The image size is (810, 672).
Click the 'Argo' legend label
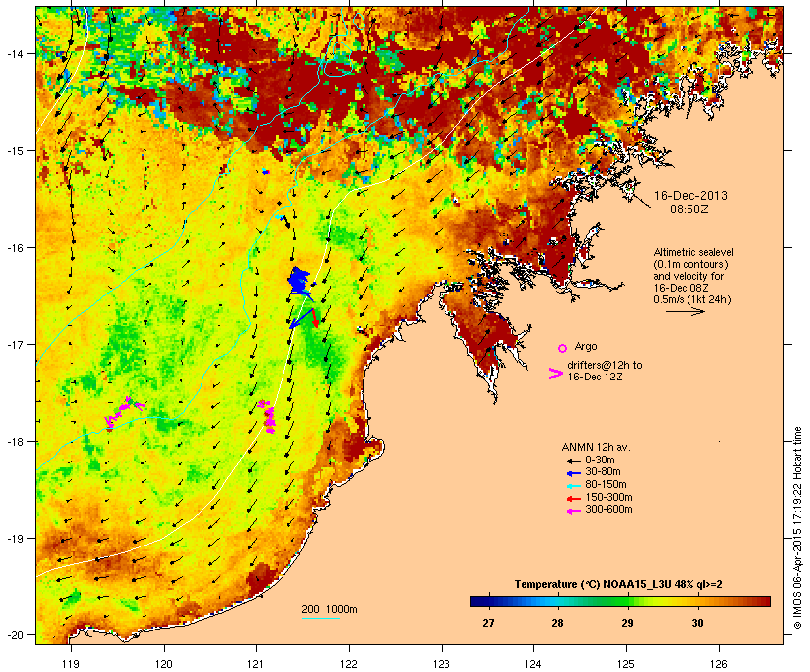[586, 346]
